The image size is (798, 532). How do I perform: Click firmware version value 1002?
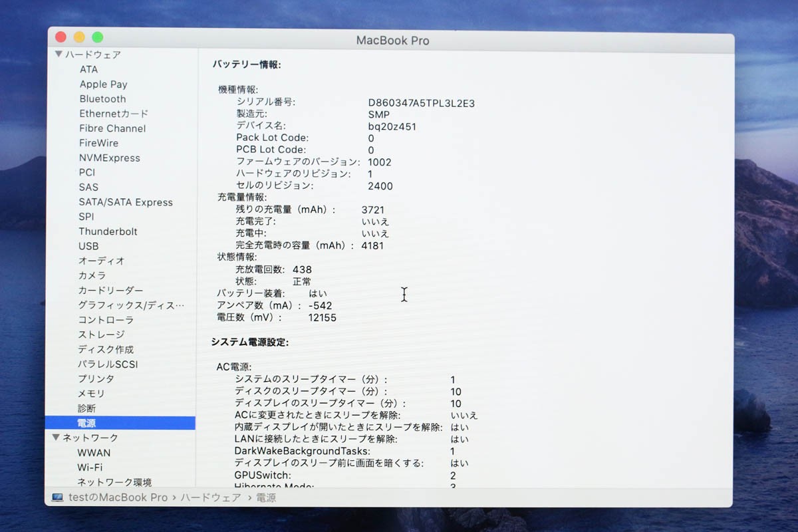coord(380,162)
